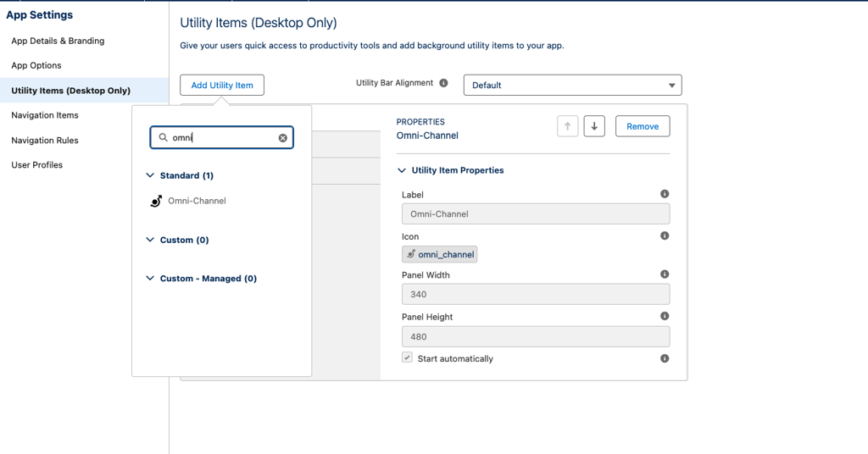Open App Details & Branding settings
This screenshot has width=868, height=454.
tap(58, 41)
